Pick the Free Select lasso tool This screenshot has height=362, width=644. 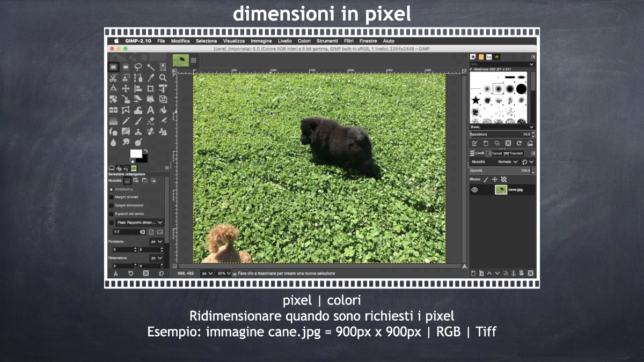point(138,67)
